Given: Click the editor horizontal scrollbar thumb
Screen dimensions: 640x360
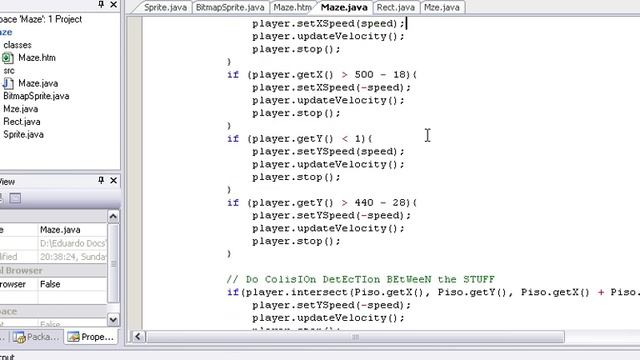Looking at the screenshot, I should point(355,337).
